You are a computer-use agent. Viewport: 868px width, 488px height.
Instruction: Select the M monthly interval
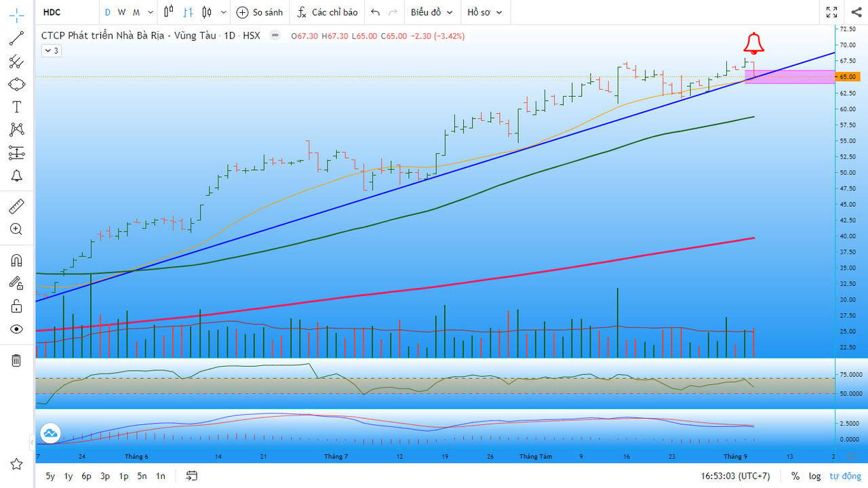tap(136, 12)
